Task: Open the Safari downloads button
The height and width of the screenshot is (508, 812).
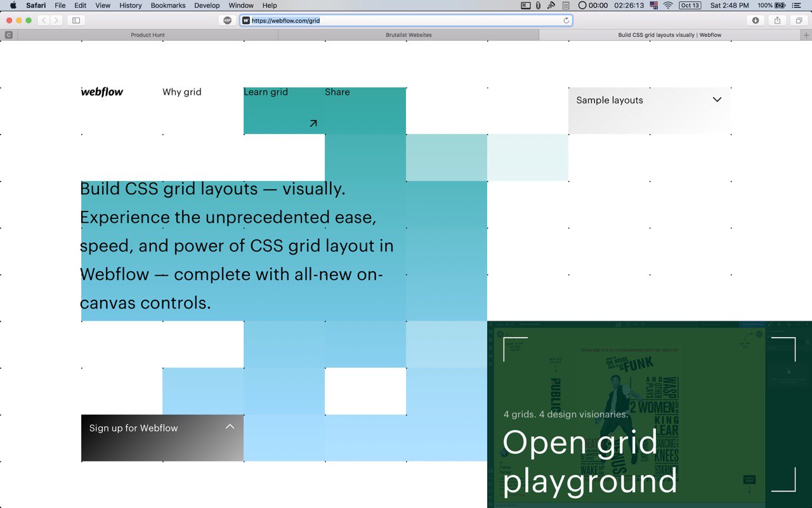Action: pyautogui.click(x=756, y=20)
